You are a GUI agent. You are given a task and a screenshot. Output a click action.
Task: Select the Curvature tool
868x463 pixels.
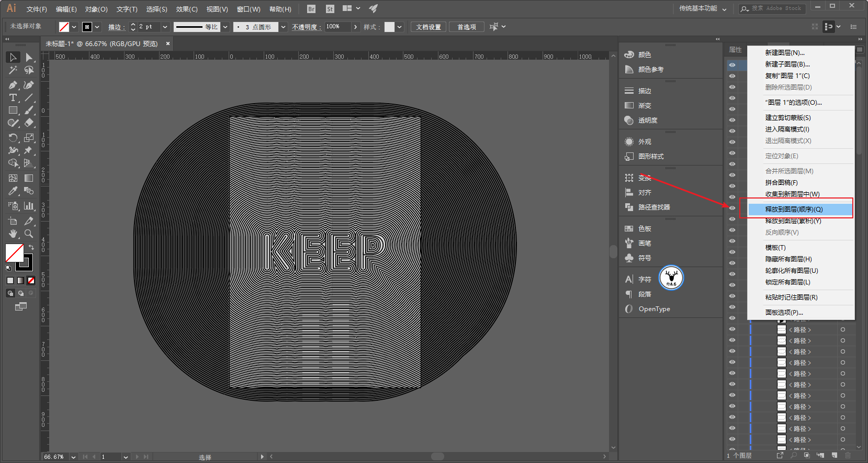click(x=29, y=84)
